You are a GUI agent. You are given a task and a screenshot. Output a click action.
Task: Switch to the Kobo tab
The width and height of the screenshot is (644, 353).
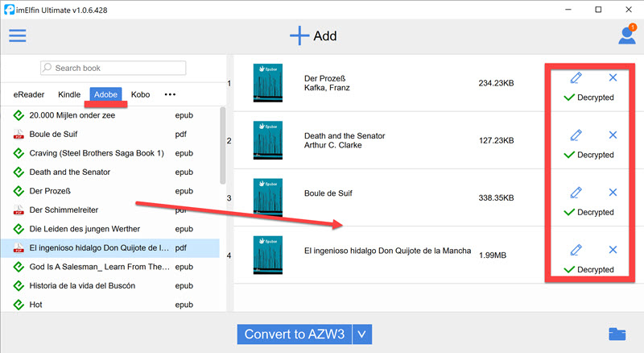pos(140,94)
